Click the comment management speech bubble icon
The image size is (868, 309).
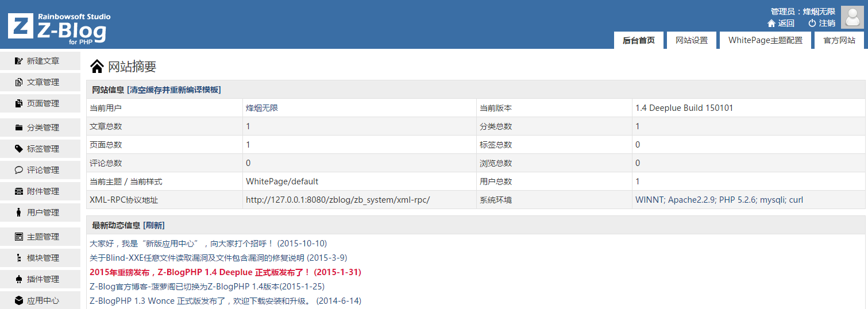(x=19, y=170)
